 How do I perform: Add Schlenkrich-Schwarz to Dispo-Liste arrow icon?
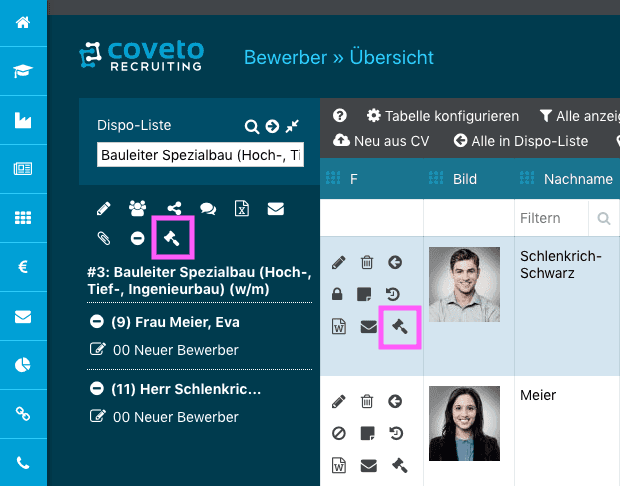coord(395,262)
